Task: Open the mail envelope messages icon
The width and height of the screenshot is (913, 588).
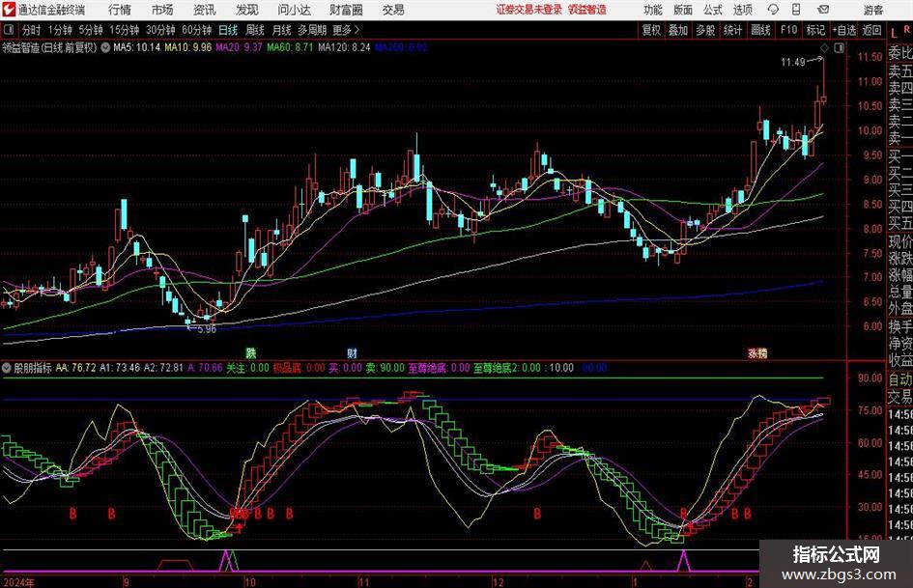Action: (823, 10)
